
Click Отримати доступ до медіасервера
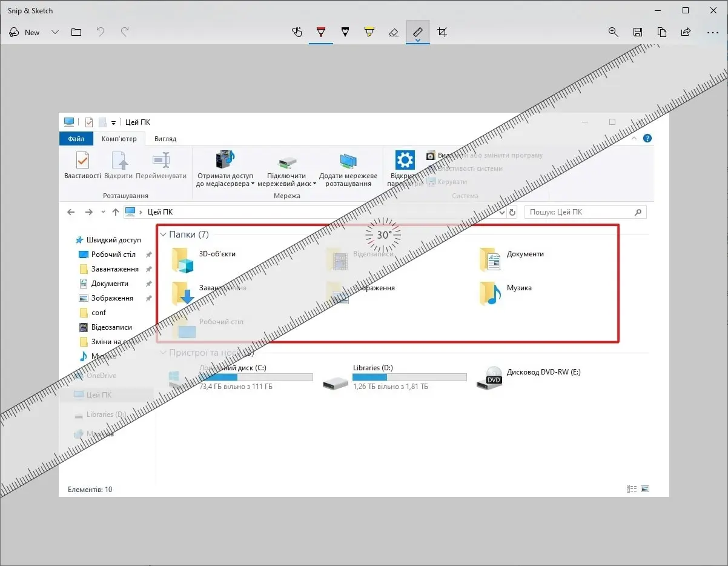(x=225, y=169)
